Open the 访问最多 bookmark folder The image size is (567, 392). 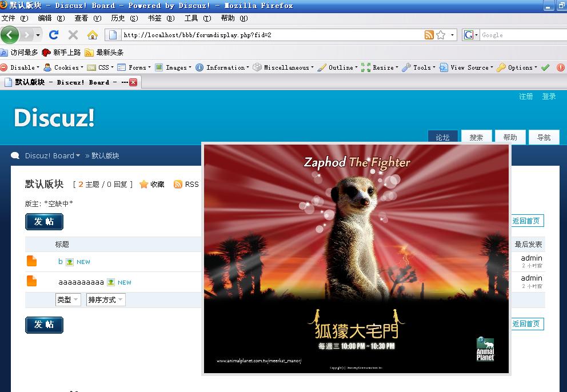[19, 53]
